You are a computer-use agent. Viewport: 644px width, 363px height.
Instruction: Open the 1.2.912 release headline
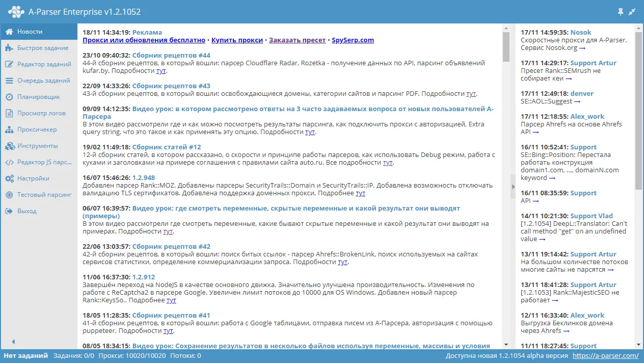pos(144,277)
